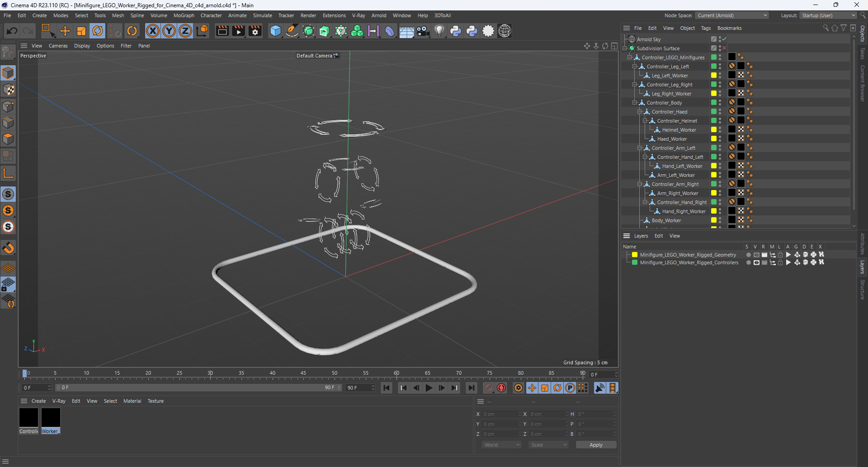
Task: Select the Scale tool
Action: (x=81, y=31)
